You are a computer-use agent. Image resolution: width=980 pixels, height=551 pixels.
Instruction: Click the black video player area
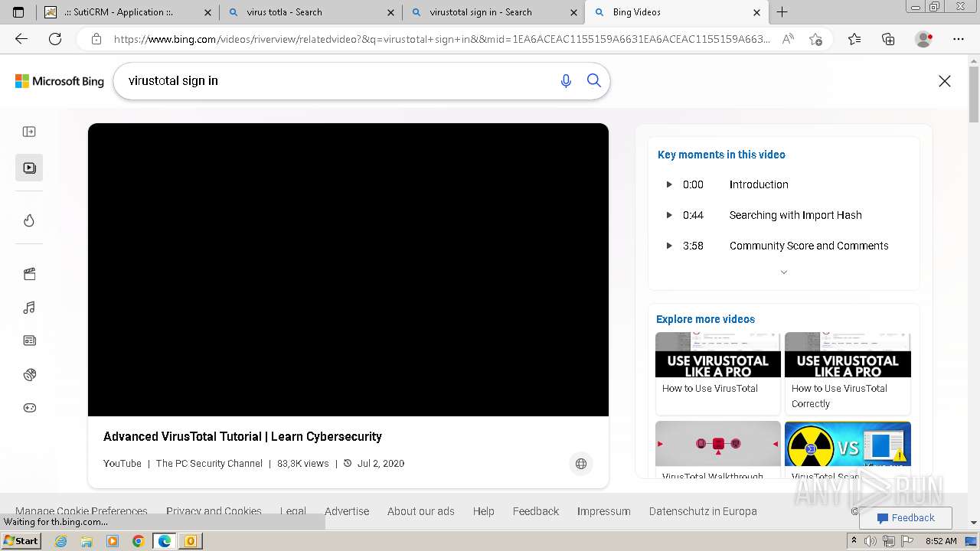pyautogui.click(x=348, y=269)
